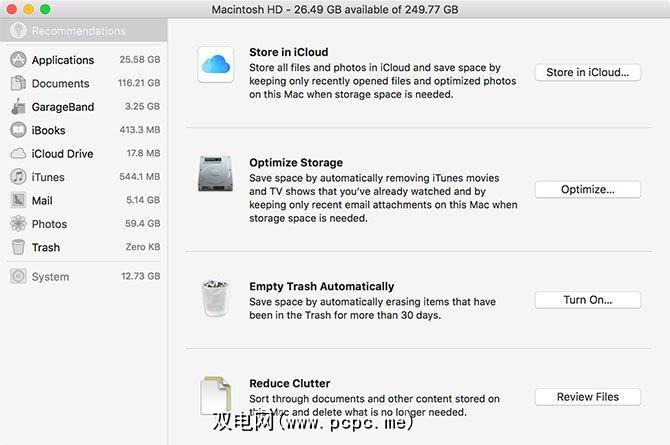The width and height of the screenshot is (670, 445).
Task: Click the 12.73 GB System size
Action: pyautogui.click(x=141, y=276)
